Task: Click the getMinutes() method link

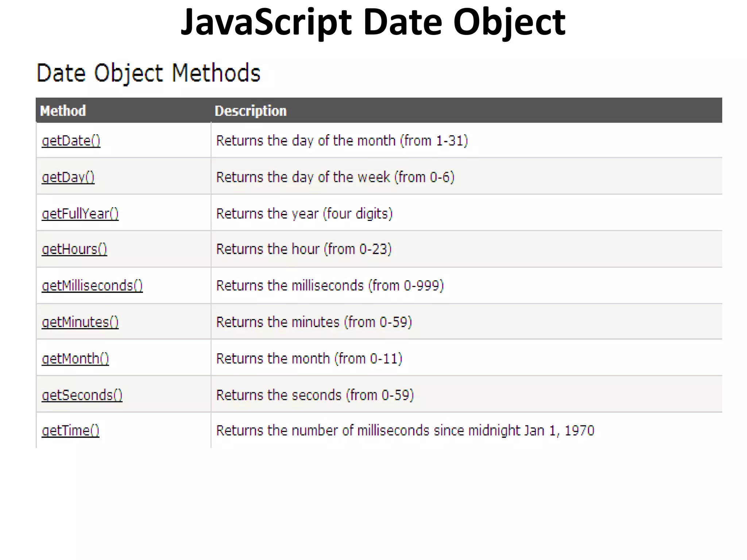Action: [x=80, y=322]
